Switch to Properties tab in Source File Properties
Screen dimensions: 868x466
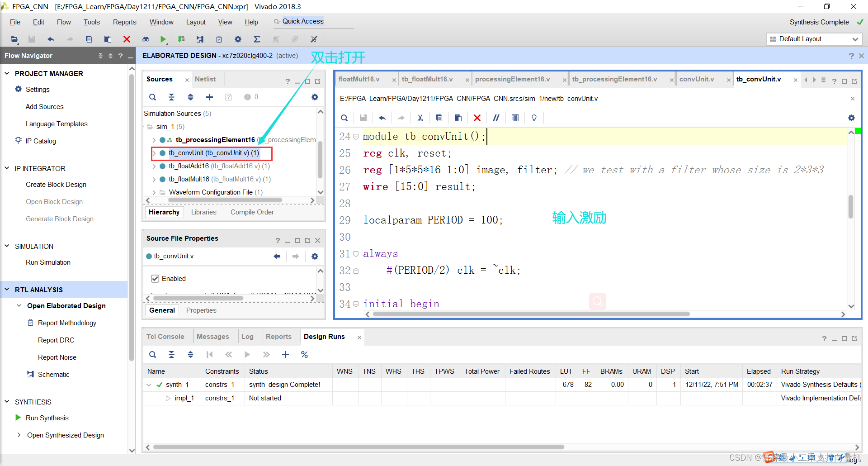[201, 310]
